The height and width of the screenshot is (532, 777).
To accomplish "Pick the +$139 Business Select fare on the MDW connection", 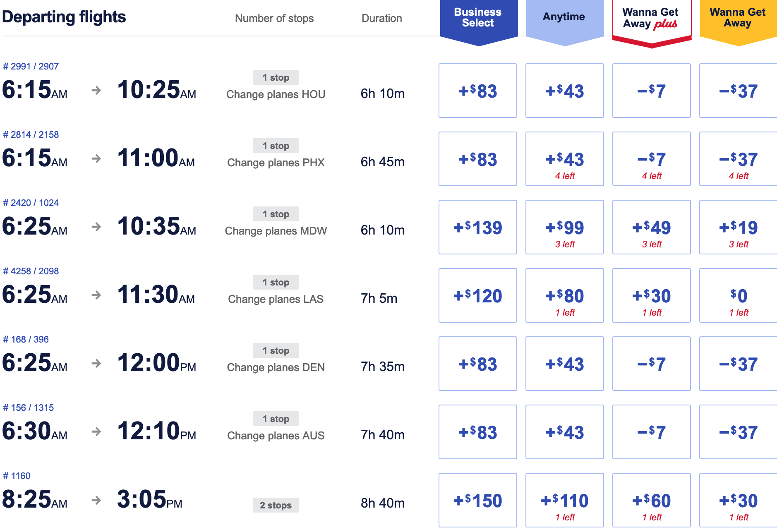I will tap(477, 227).
